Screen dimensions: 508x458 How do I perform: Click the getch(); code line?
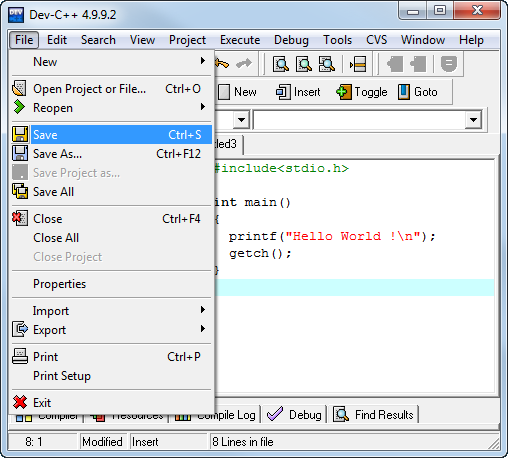point(260,253)
